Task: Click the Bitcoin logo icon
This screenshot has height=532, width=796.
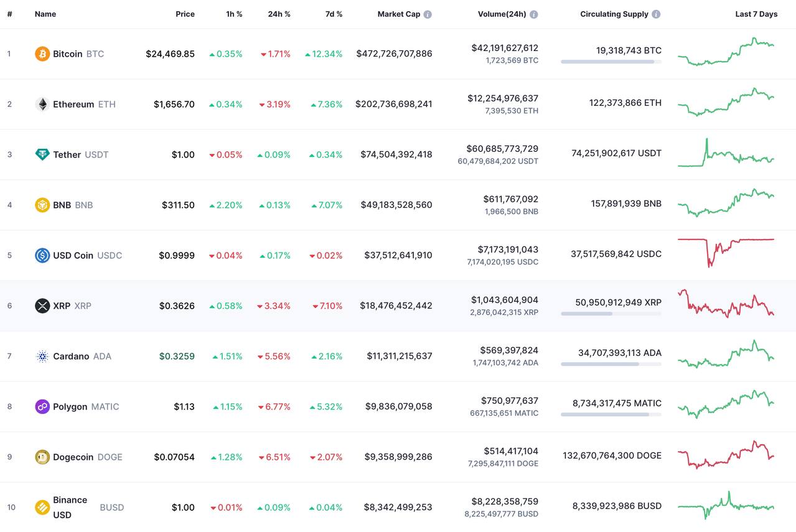Action: tap(42, 54)
